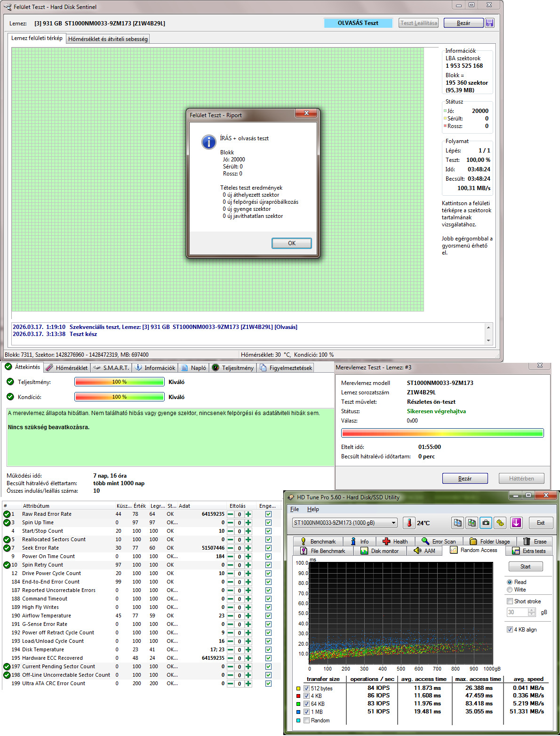Screen dimensions: 560x736
Task: Open the S.M.A.R.T. tab in Hard Disk Sentinel
Action: point(111,368)
